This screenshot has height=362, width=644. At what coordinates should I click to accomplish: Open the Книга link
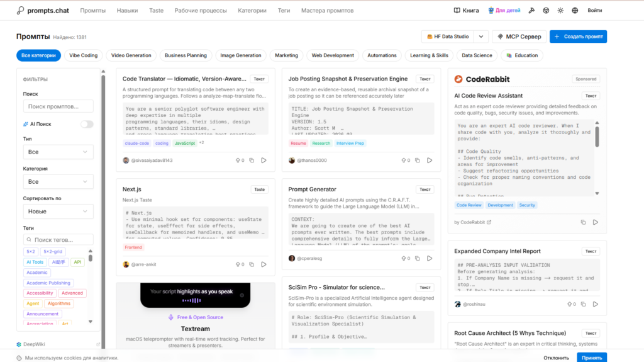coord(466,11)
